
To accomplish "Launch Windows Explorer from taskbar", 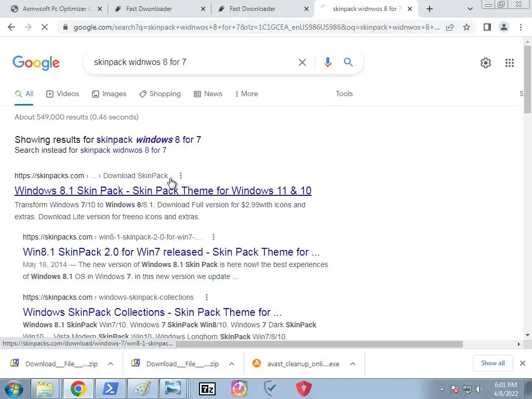I will pos(45,389).
